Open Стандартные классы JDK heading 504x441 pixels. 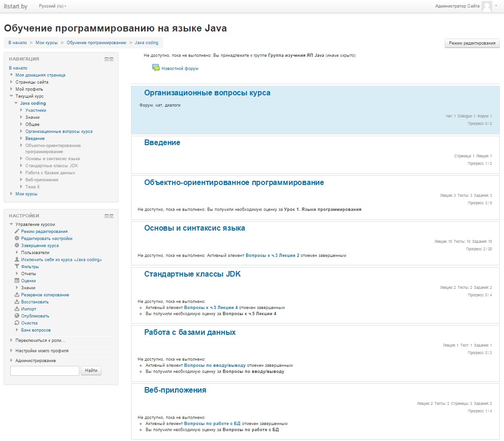pos(192,274)
